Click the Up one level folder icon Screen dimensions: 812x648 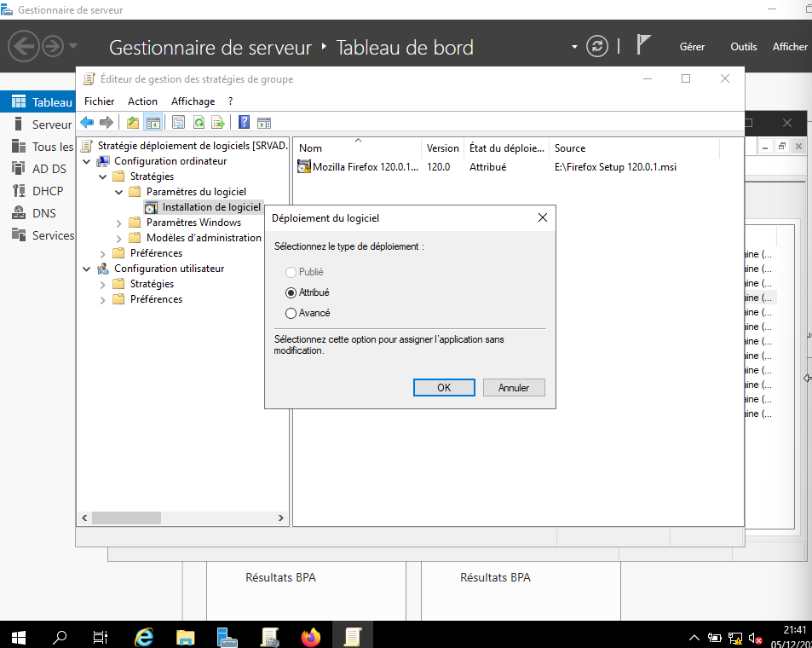click(x=133, y=122)
